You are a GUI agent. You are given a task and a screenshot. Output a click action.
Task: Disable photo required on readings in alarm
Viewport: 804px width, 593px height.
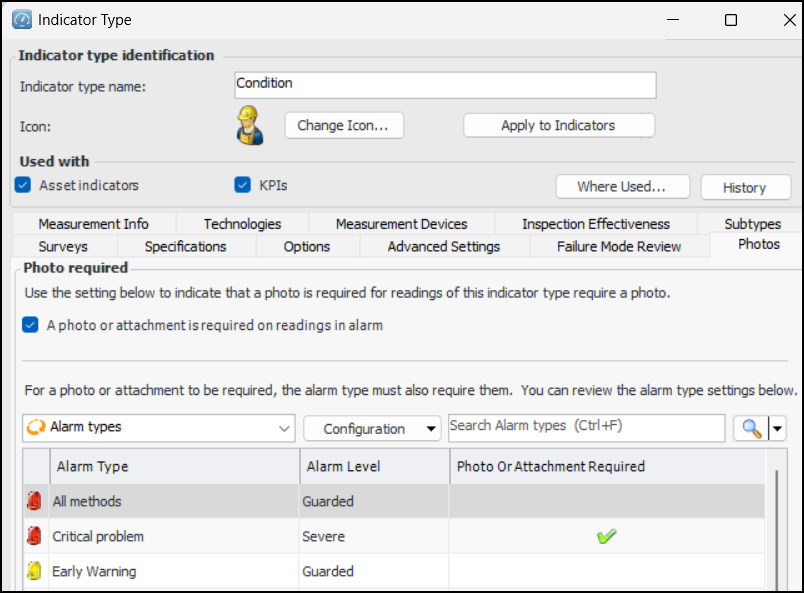[x=30, y=325]
